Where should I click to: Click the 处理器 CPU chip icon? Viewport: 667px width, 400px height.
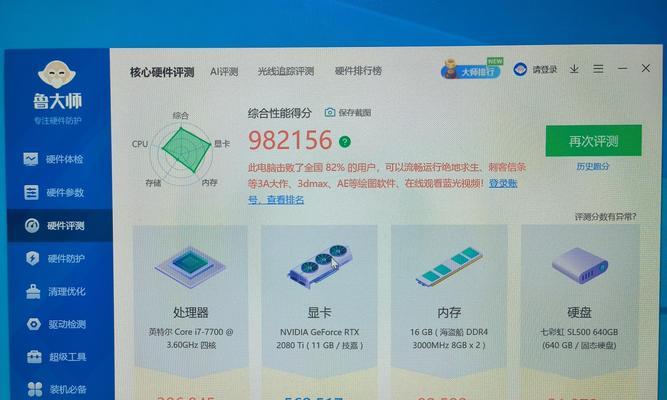pos(190,267)
